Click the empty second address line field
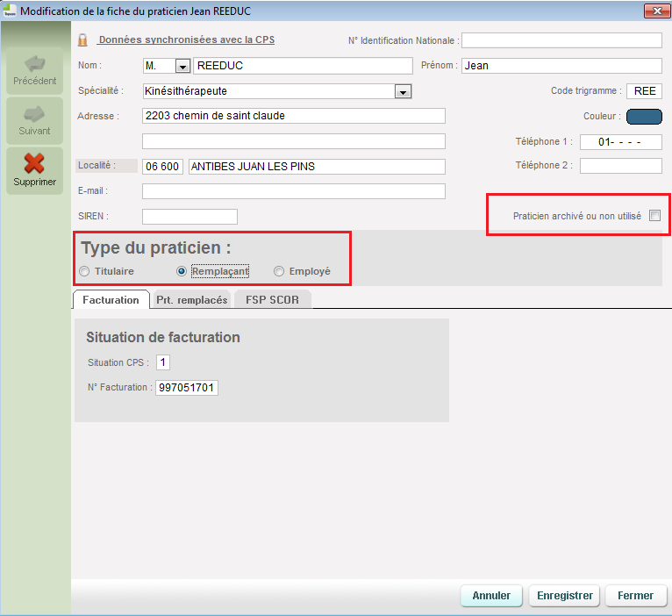 coord(294,141)
